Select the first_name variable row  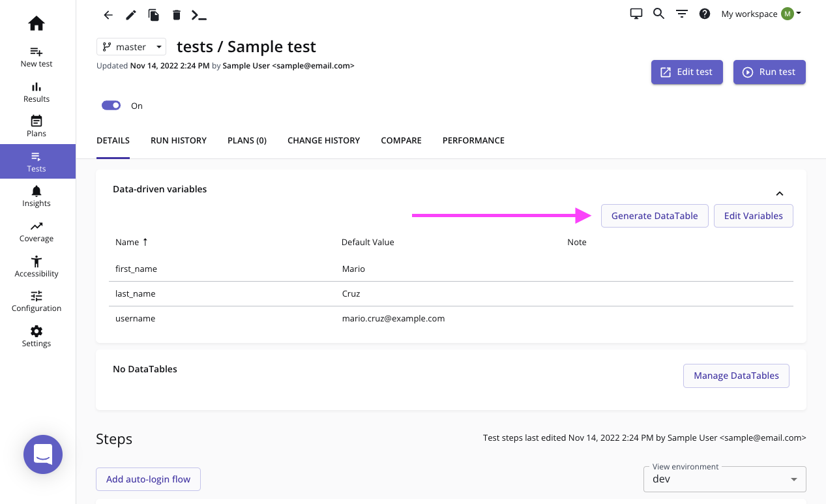(451, 269)
